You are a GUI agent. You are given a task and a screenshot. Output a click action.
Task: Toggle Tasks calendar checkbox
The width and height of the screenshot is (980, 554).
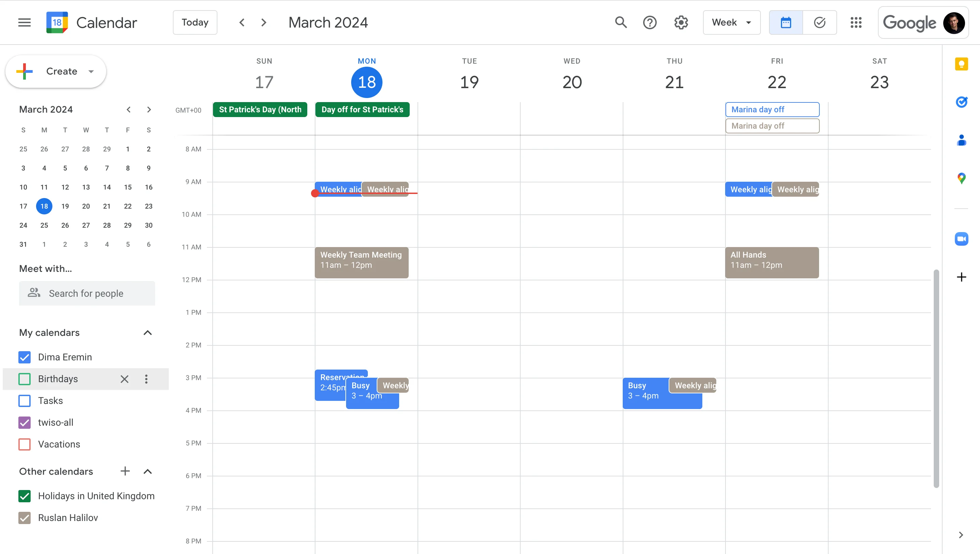click(x=24, y=401)
